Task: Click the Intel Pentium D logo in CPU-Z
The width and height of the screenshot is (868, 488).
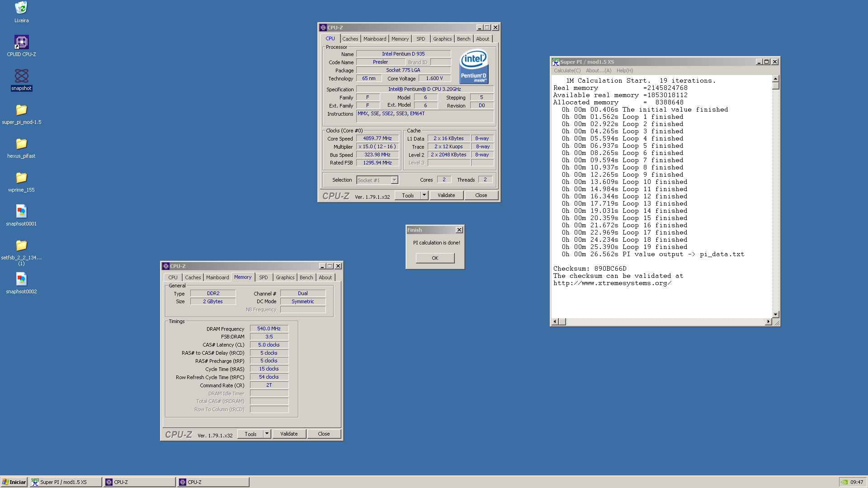Action: coord(473,66)
